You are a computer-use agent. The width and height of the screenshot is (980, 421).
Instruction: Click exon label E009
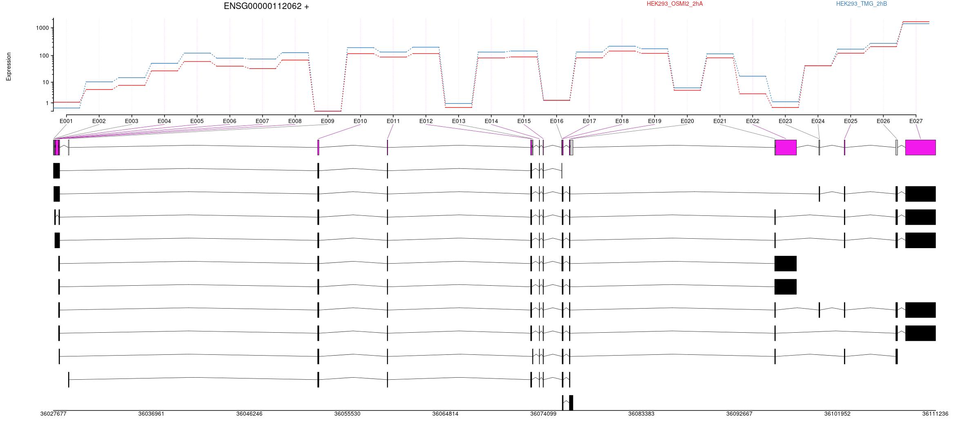tap(327, 121)
